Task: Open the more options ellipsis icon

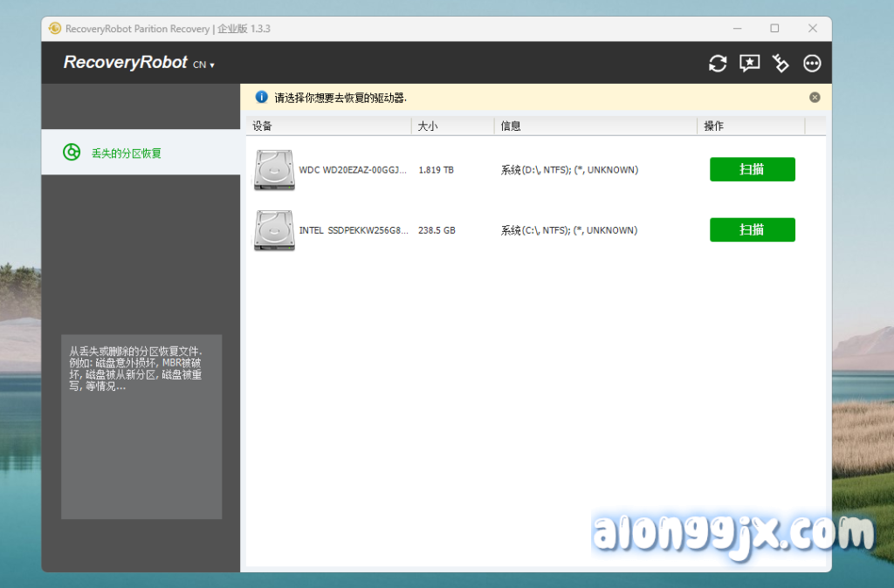Action: [x=812, y=63]
